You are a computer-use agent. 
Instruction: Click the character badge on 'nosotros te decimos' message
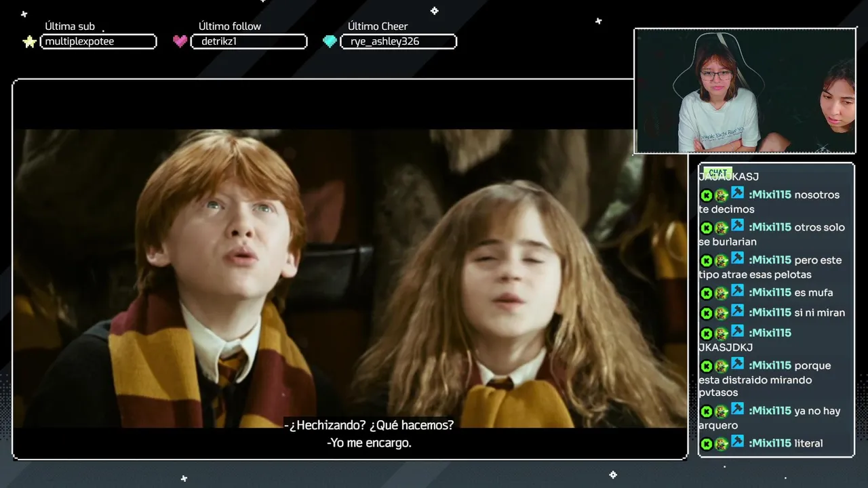(x=722, y=195)
